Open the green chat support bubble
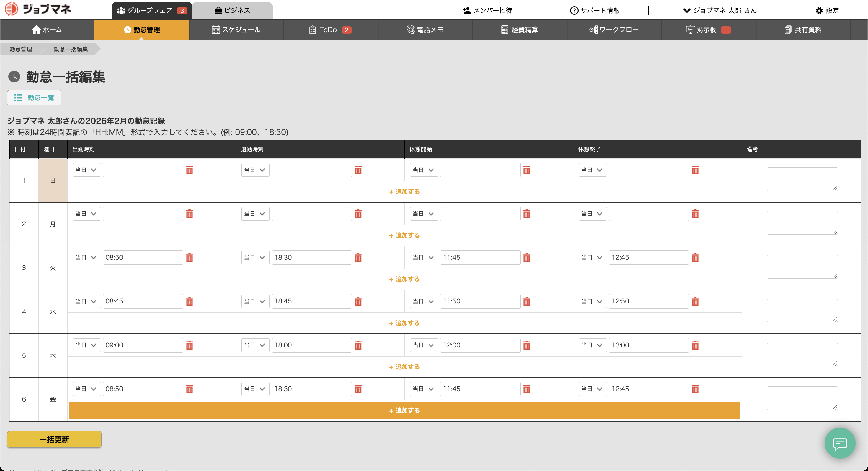868x471 pixels. coord(839,443)
